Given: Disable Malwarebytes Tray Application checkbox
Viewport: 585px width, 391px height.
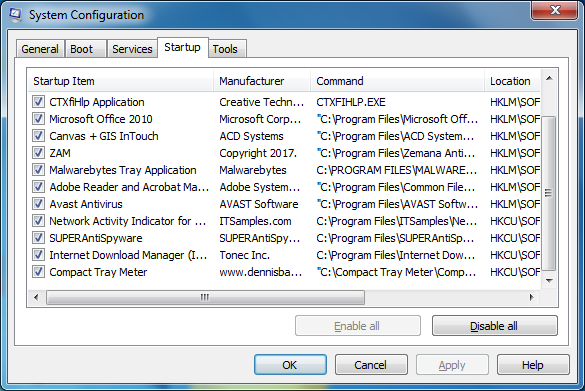Looking at the screenshot, I should (38, 170).
